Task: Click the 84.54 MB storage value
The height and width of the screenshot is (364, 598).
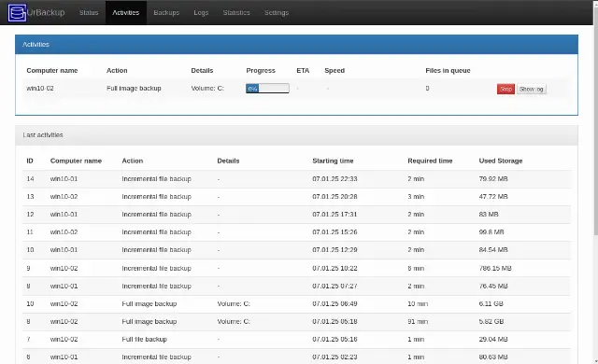Action: [493, 250]
